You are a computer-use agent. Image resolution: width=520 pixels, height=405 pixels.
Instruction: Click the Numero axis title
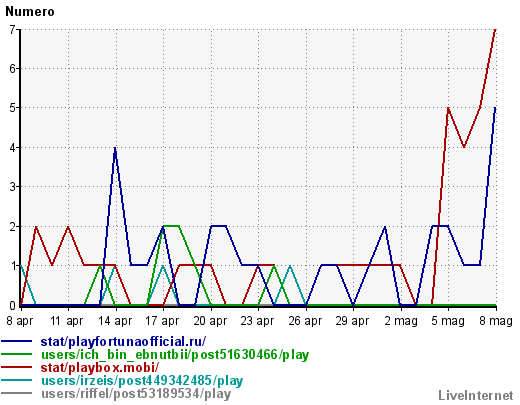pos(30,12)
